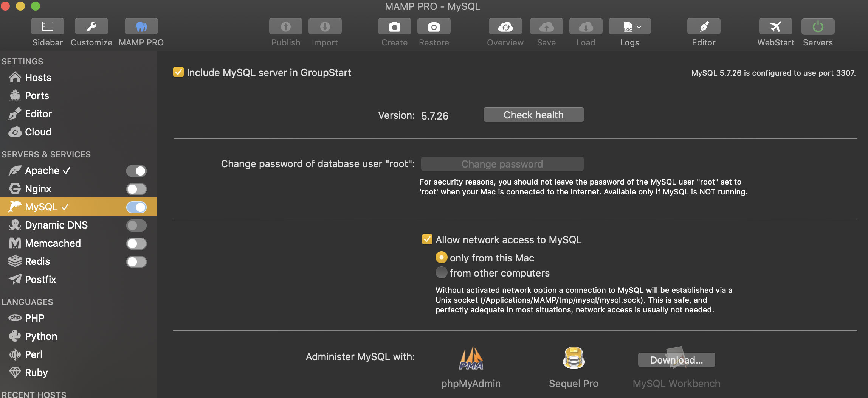This screenshot has height=398, width=868.
Task: Click the Change password button
Action: tap(502, 164)
